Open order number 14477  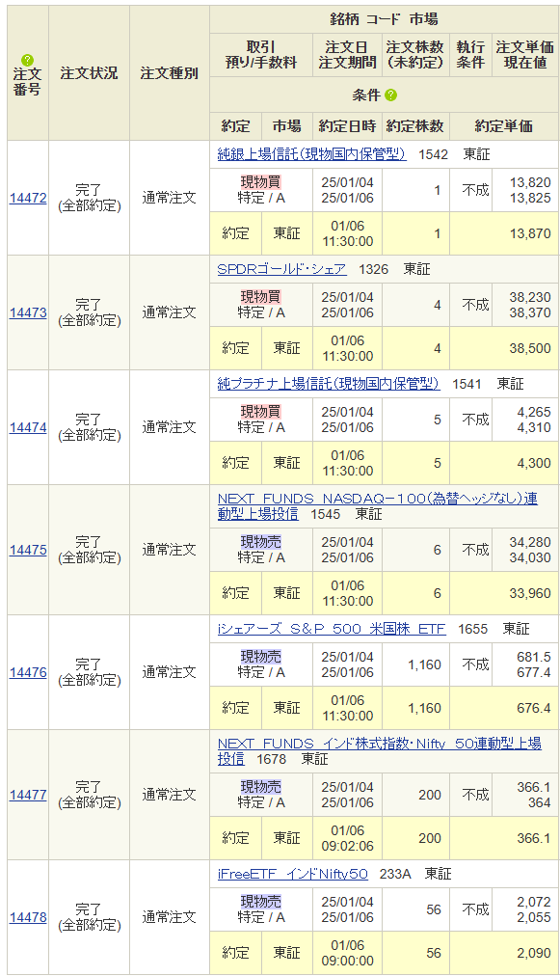click(x=28, y=795)
